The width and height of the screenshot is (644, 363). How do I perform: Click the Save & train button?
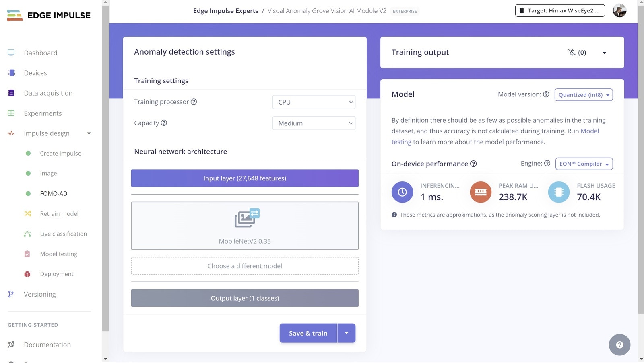coord(308,333)
